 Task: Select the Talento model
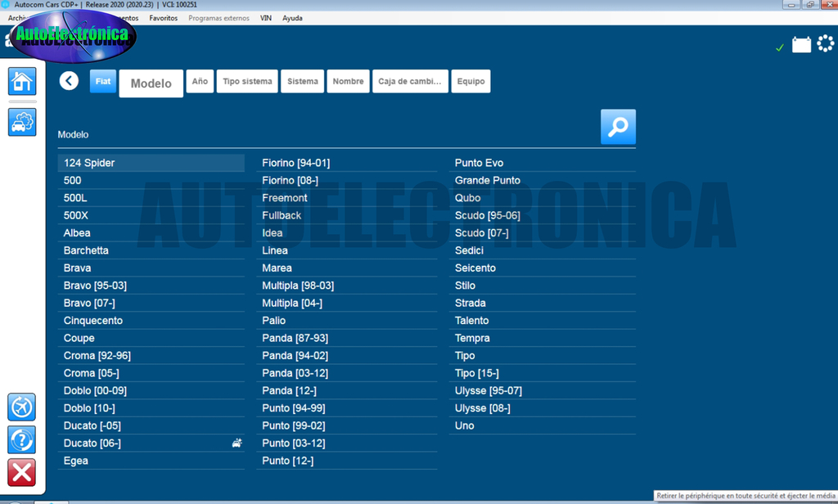[543, 321]
